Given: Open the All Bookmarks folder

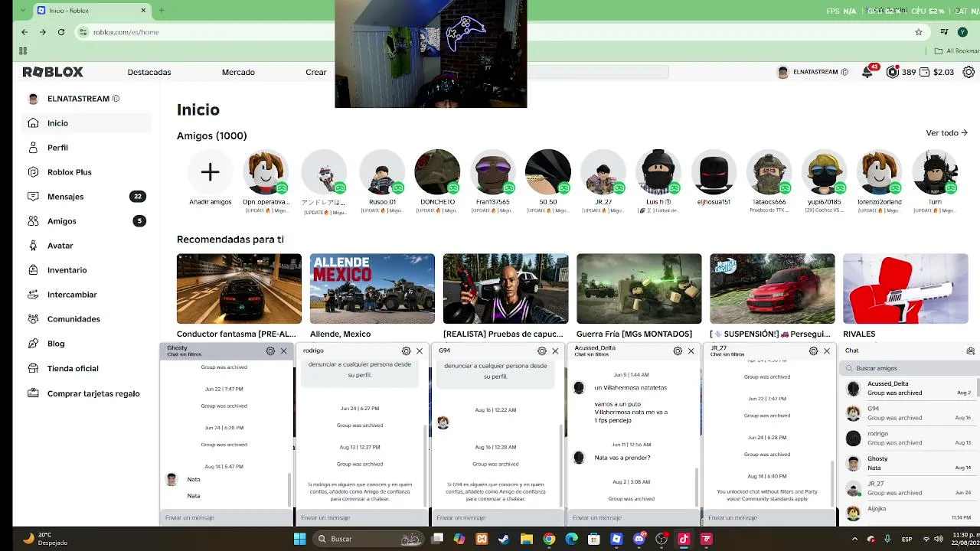Looking at the screenshot, I should point(956,51).
